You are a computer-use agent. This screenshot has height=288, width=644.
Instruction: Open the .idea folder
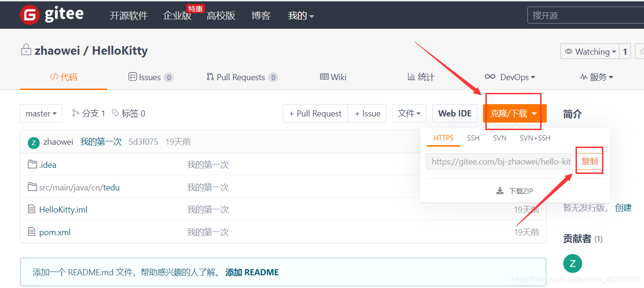click(x=48, y=165)
